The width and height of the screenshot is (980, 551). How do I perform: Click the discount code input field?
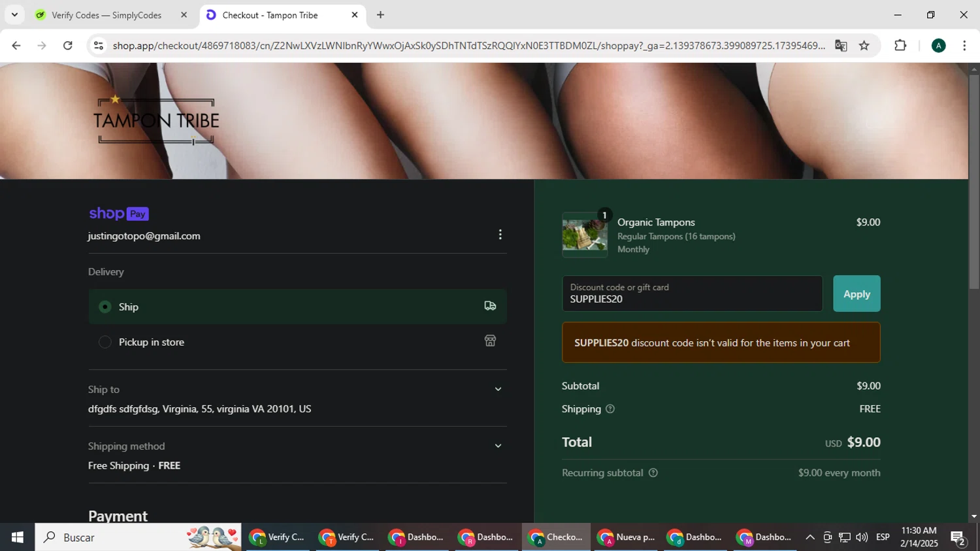click(692, 293)
